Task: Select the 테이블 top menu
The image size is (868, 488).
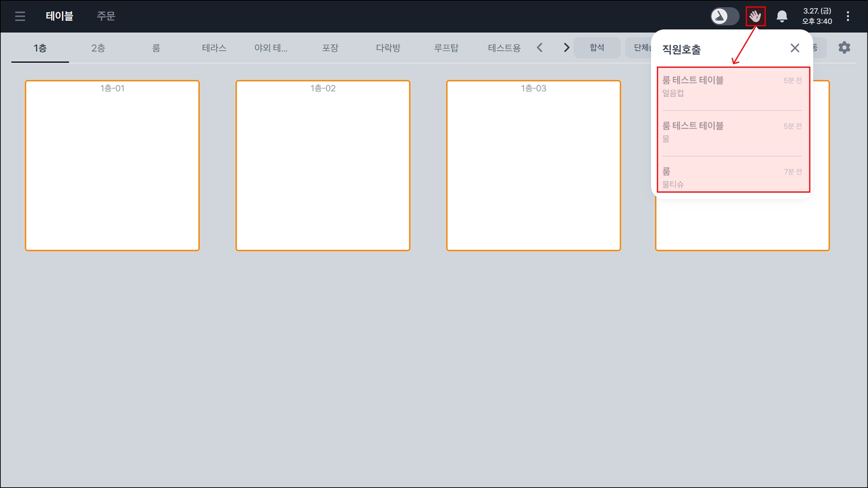Action: pyautogui.click(x=59, y=16)
